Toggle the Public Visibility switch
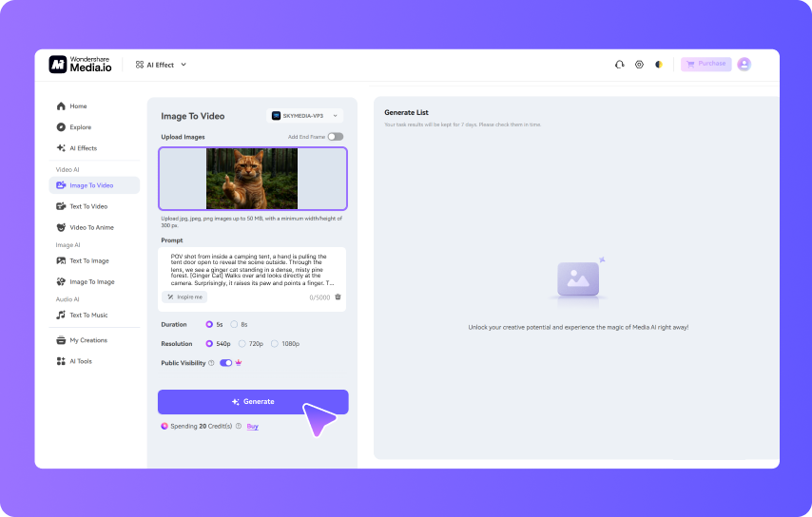 225,363
